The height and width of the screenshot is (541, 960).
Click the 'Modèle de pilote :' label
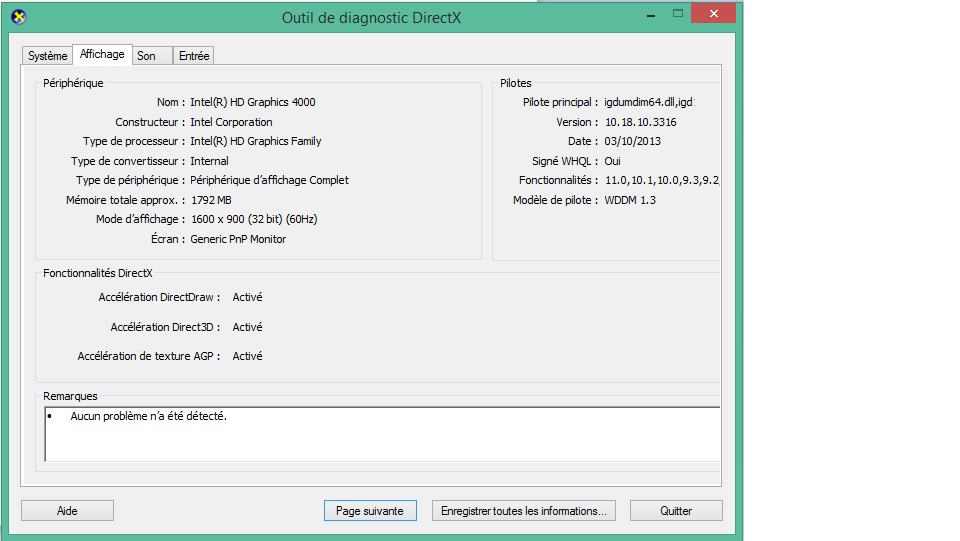click(555, 200)
